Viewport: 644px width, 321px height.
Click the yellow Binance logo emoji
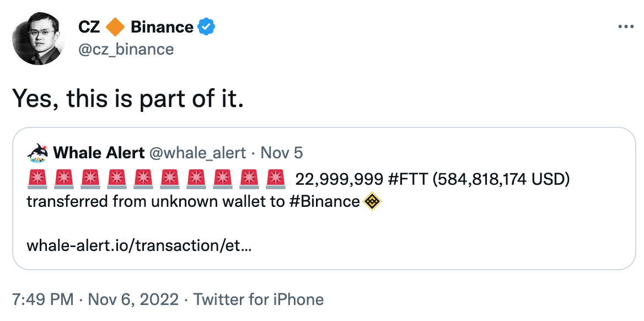tap(373, 201)
